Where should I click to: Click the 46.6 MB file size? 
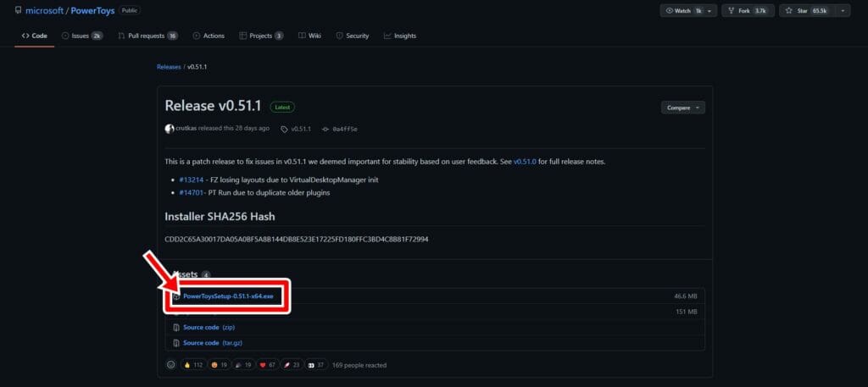[685, 296]
